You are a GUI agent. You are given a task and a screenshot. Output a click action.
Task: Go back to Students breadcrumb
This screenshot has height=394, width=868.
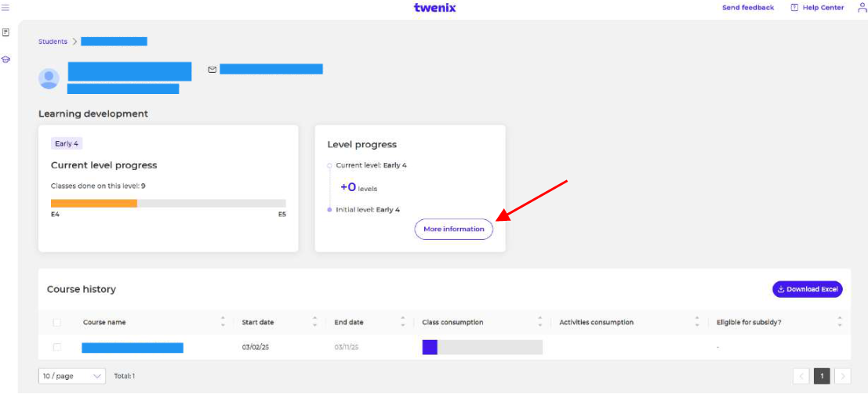pos(53,42)
